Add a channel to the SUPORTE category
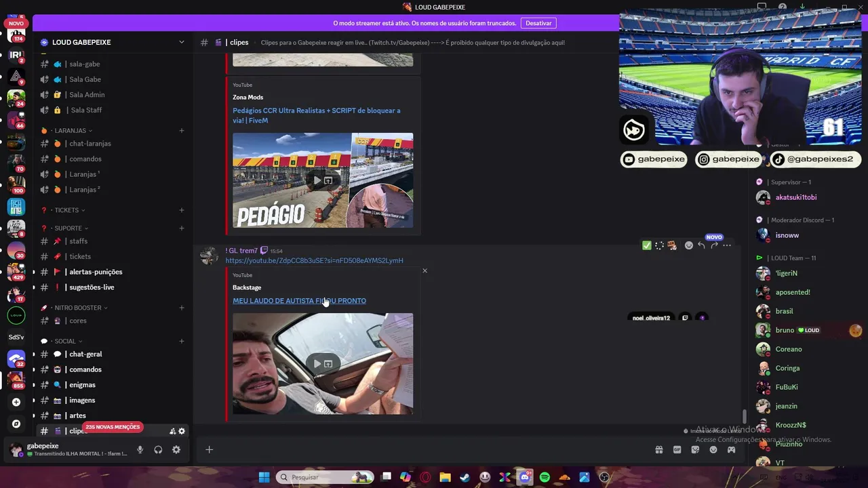Viewport: 868px width, 488px height. click(x=182, y=228)
